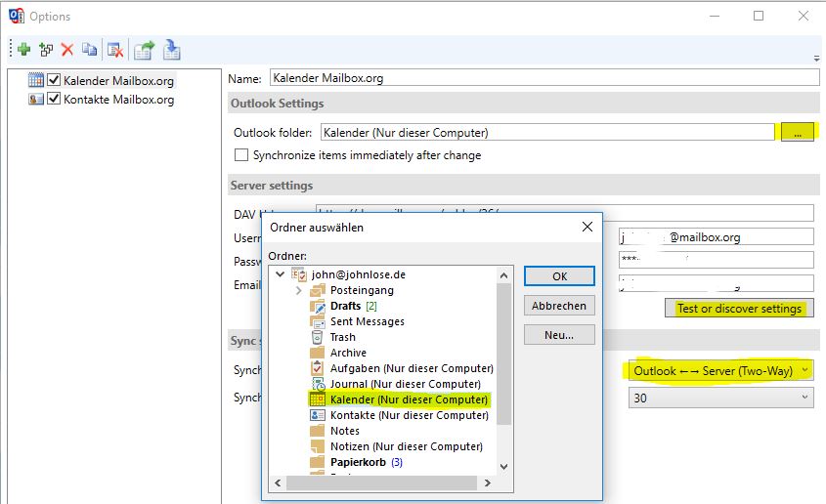
Task: Confirm folder selection with OK
Action: (x=559, y=276)
